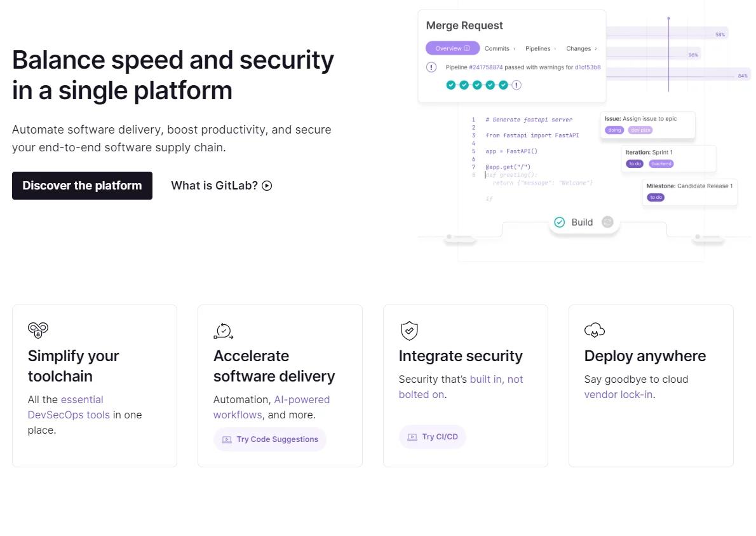Click the doing label on Issue card
The height and width of the screenshot is (536, 756).
pos(614,130)
